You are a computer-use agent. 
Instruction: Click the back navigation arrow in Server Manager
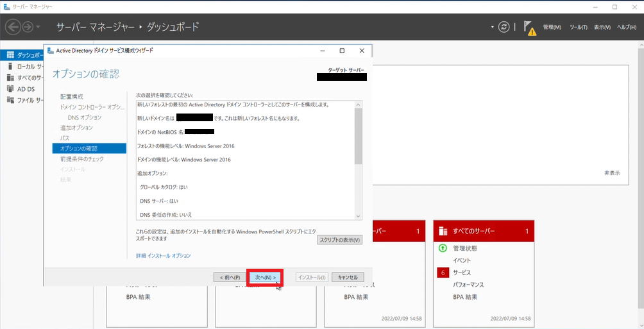tap(13, 27)
